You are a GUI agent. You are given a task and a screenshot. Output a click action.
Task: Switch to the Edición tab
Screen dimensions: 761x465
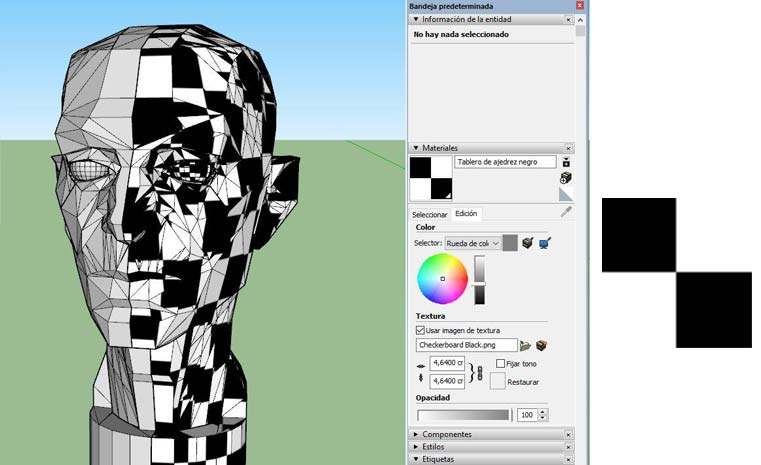click(466, 214)
